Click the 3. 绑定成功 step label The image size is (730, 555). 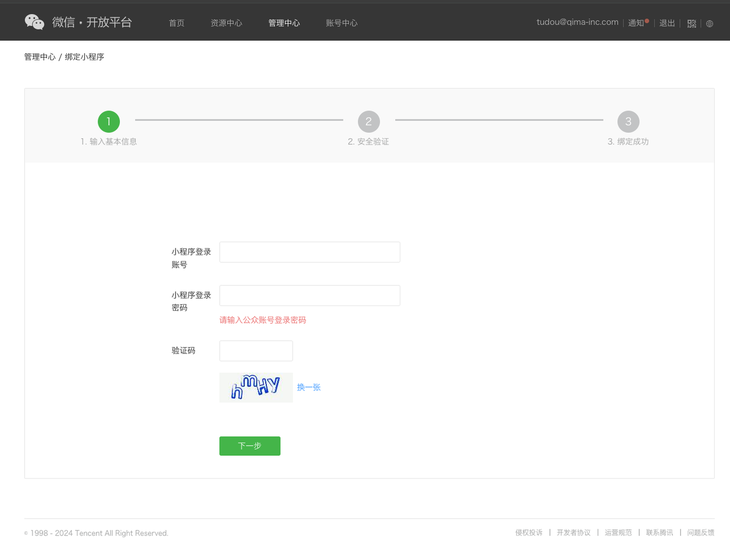click(x=628, y=142)
